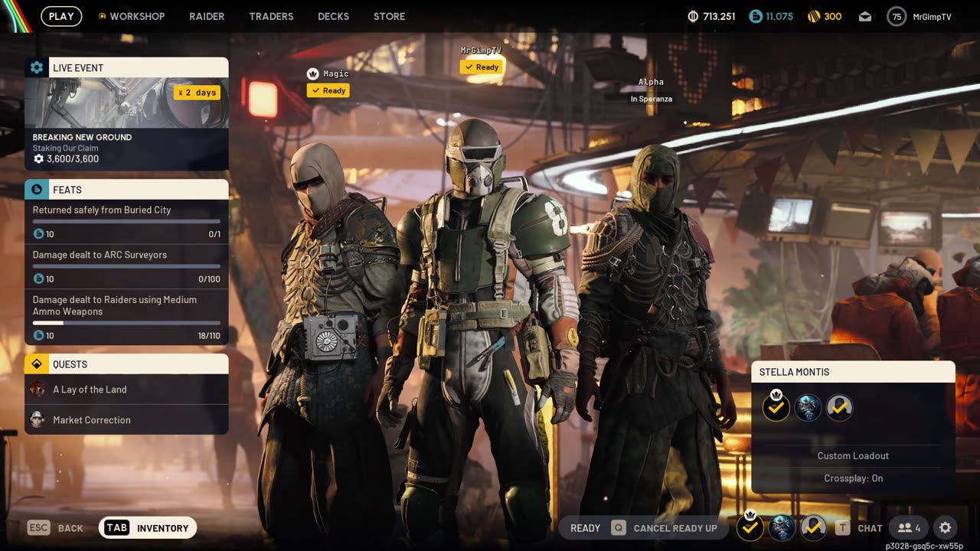Click the blue Cred icon beside 11,075

[756, 16]
